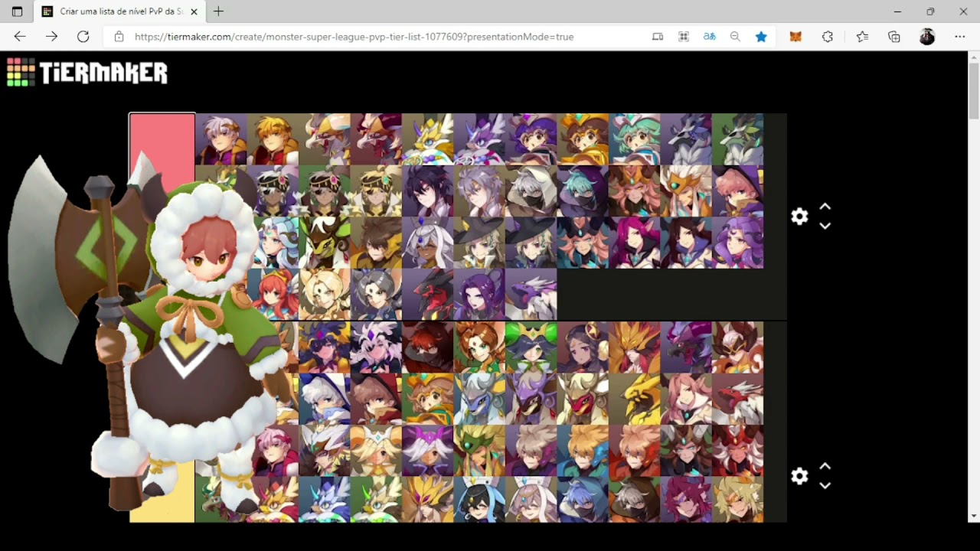Select black-haired blue-hood girl in bottom row
The width and height of the screenshot is (980, 551).
pos(479,500)
